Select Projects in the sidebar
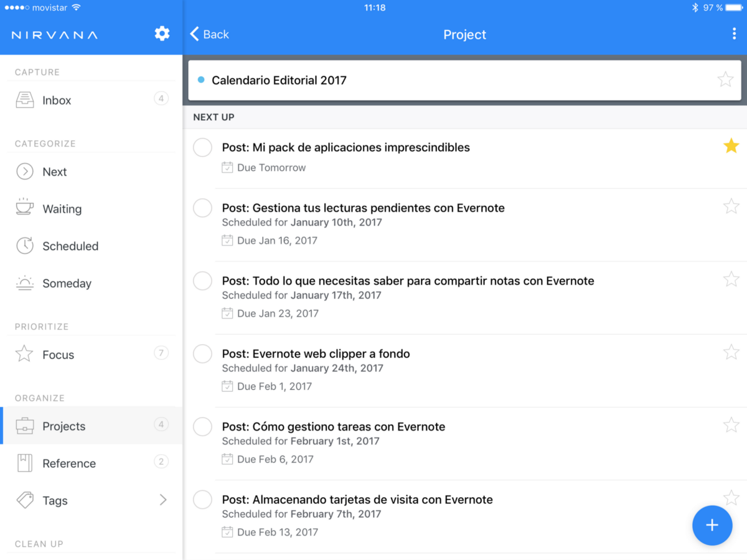Image resolution: width=747 pixels, height=560 pixels. tap(63, 426)
